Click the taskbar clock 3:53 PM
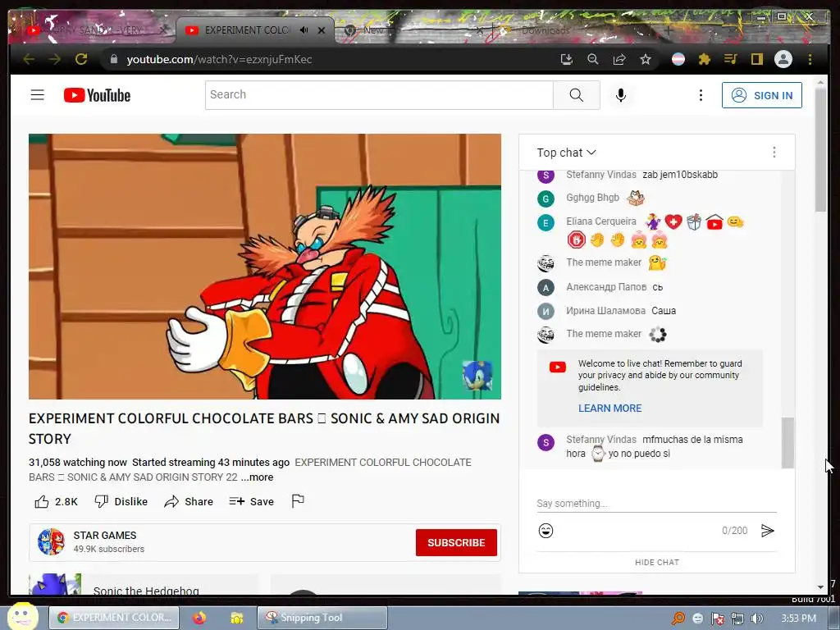The height and width of the screenshot is (630, 840). coord(798,619)
